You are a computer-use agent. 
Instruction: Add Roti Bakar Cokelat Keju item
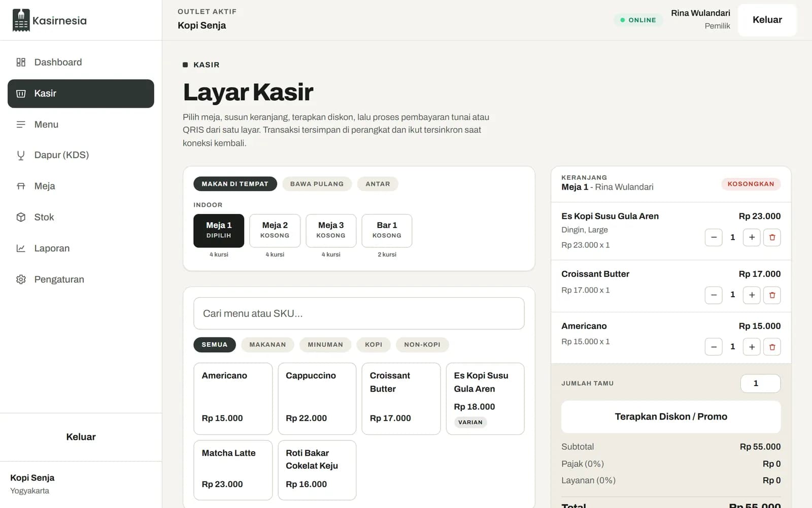[x=317, y=470]
